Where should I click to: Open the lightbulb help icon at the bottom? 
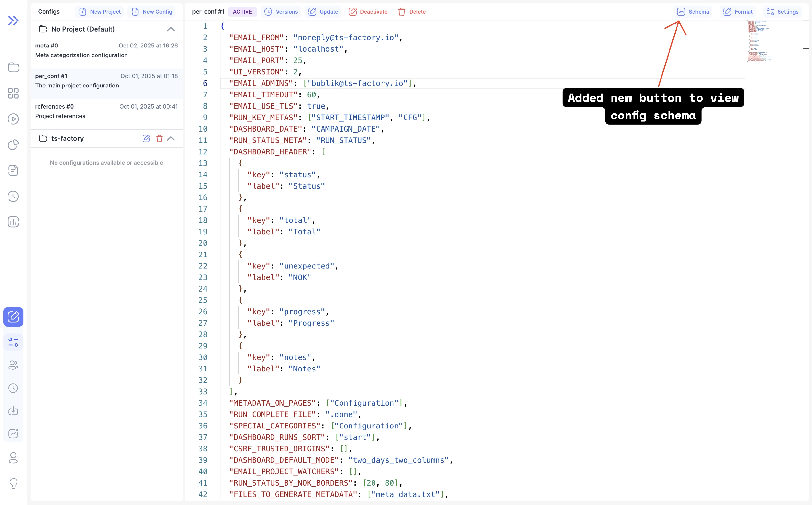pyautogui.click(x=14, y=483)
